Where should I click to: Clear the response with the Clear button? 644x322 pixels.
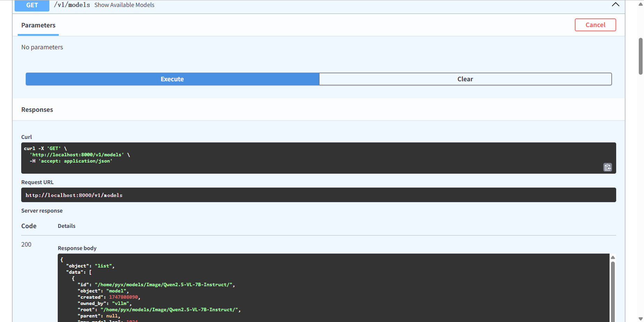(x=465, y=79)
